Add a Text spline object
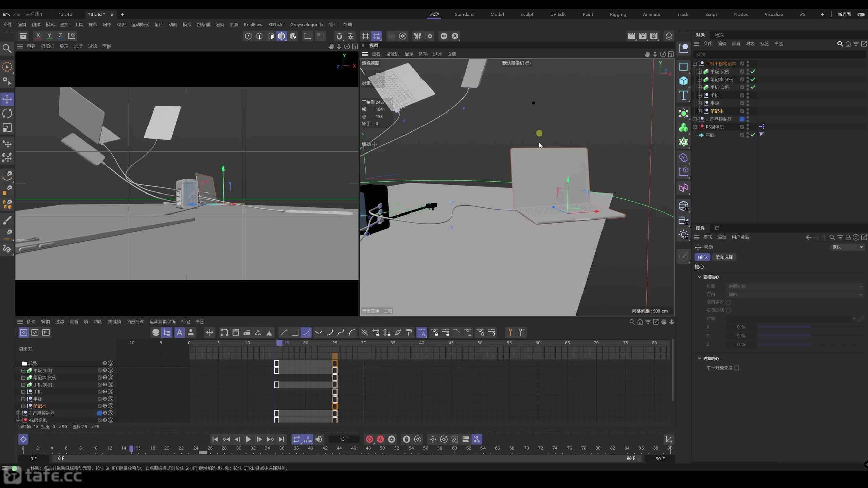This screenshot has width=868, height=488. 684,96
